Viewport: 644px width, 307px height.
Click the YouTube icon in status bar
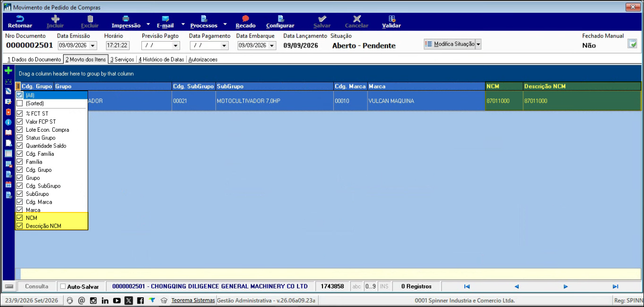pos(116,300)
